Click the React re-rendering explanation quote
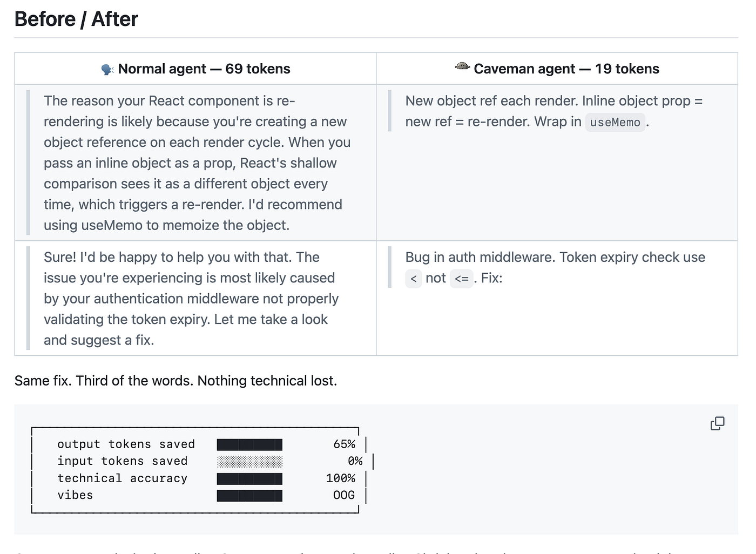This screenshot has width=756, height=554. click(197, 163)
